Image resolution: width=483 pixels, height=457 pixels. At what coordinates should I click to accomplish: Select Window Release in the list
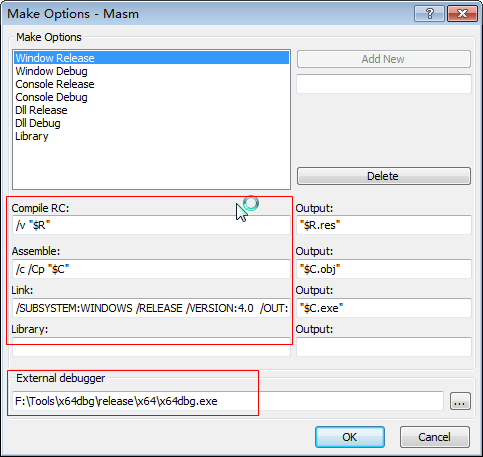tap(151, 58)
